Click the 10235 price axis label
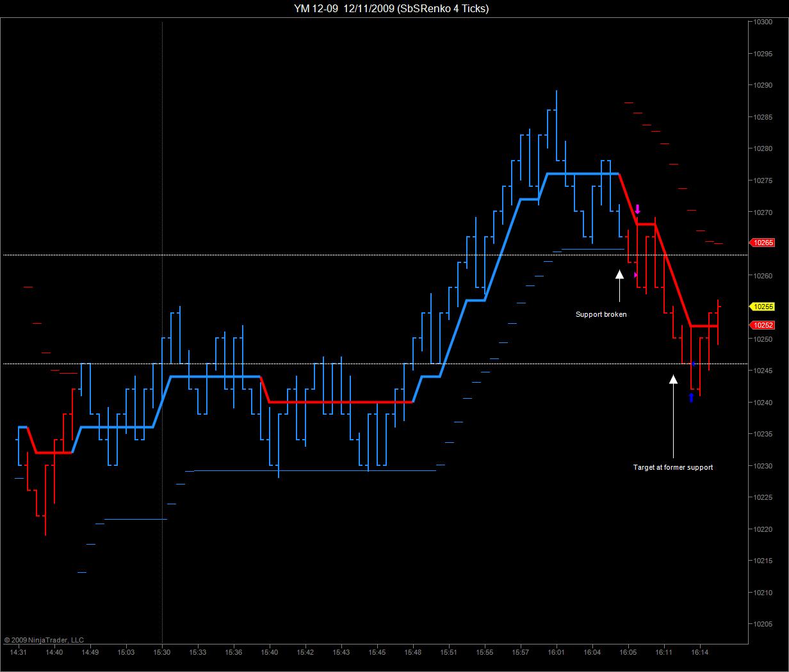The image size is (789, 672). point(763,434)
